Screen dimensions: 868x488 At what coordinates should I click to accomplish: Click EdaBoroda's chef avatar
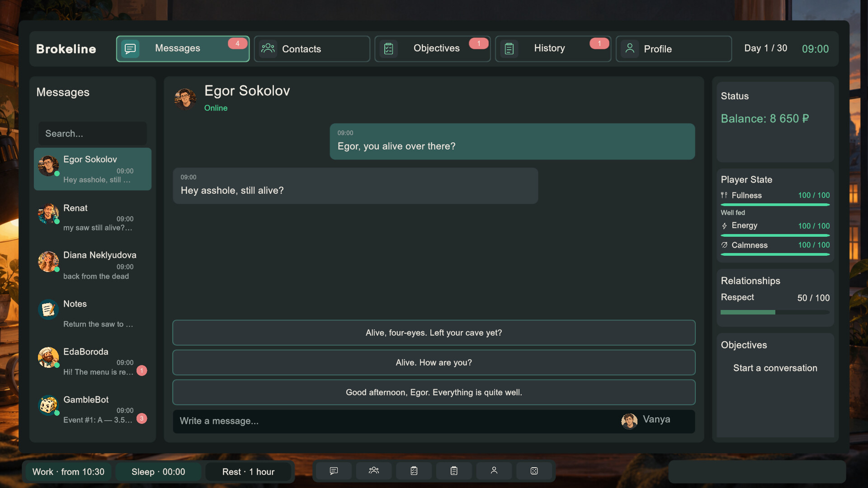click(x=48, y=357)
